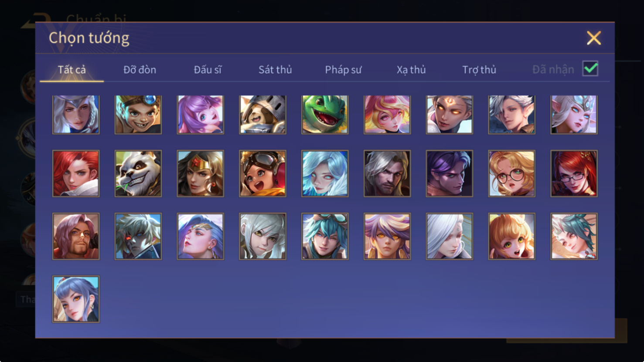Switch to the Sát thủ tab
This screenshot has width=644, height=362.
pos(275,70)
